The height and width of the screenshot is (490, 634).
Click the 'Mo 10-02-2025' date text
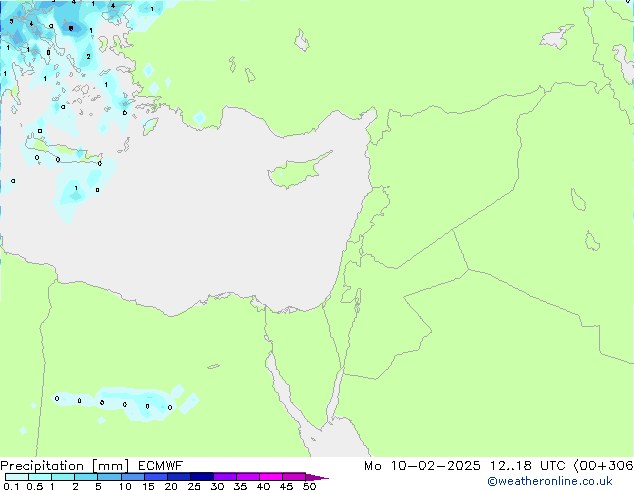coord(422,466)
